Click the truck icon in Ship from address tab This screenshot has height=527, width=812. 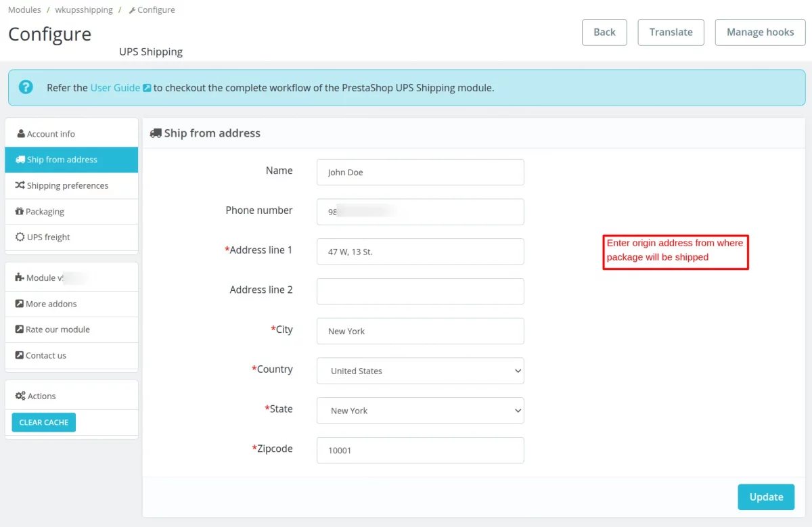(x=20, y=160)
